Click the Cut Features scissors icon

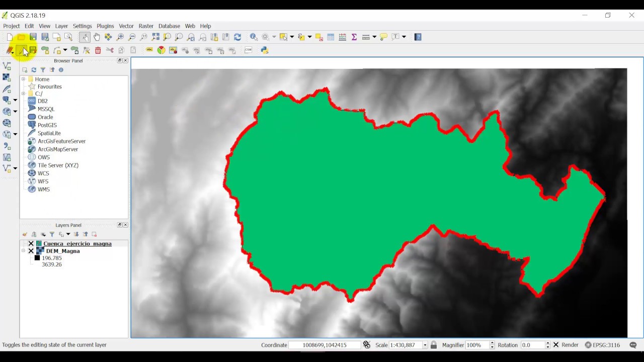click(x=110, y=50)
